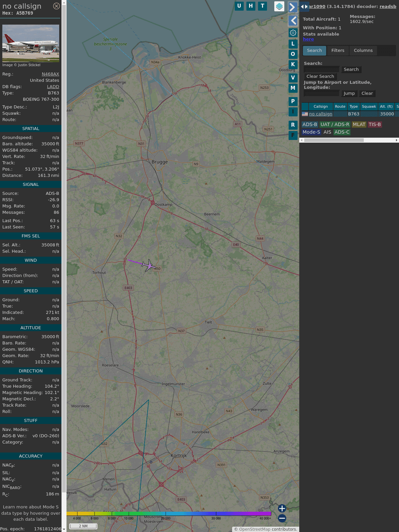Open the LADD database flag link
The image size is (399, 532).
tap(53, 86)
